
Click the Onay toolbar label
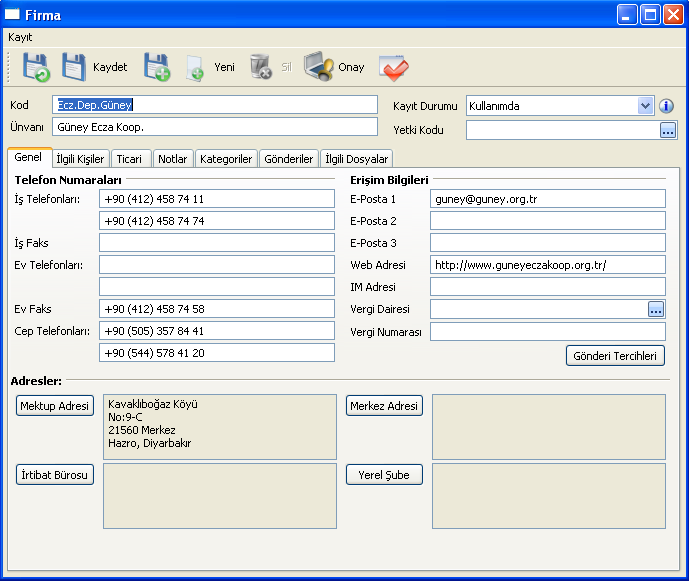[x=352, y=67]
